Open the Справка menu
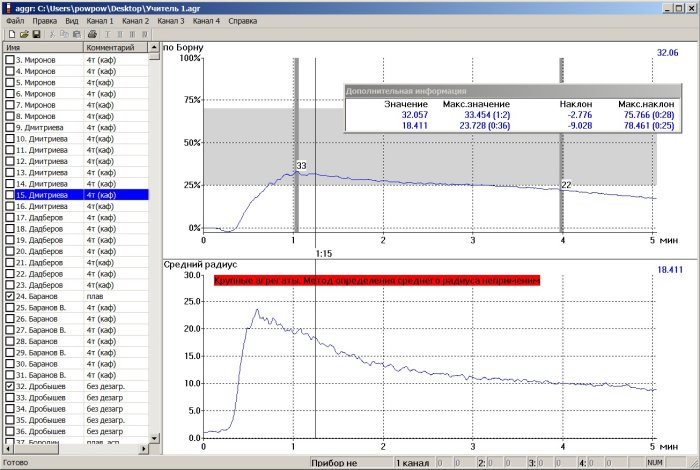Viewport: 700px width, 470px height. tap(243, 20)
